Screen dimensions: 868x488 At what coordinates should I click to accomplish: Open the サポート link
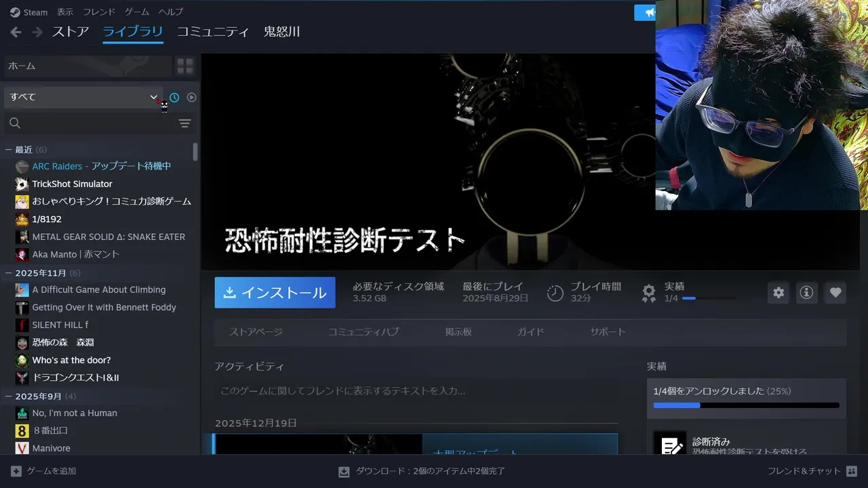(608, 332)
